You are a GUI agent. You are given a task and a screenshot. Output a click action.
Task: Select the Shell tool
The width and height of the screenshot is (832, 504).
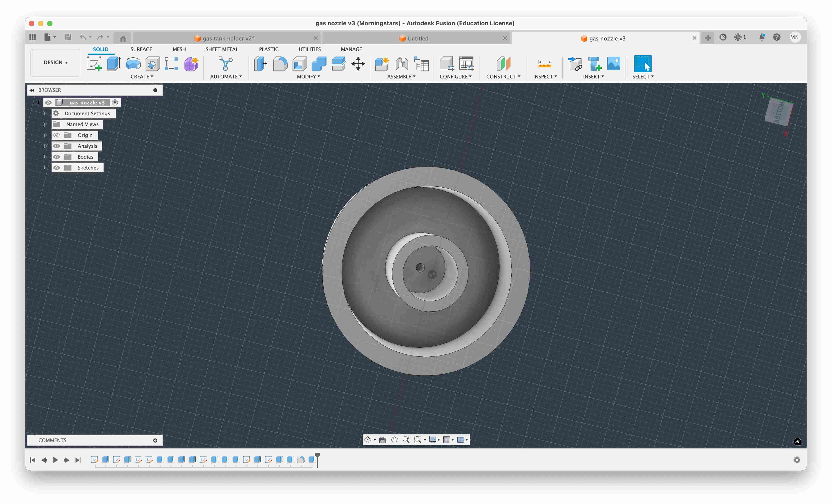(300, 64)
